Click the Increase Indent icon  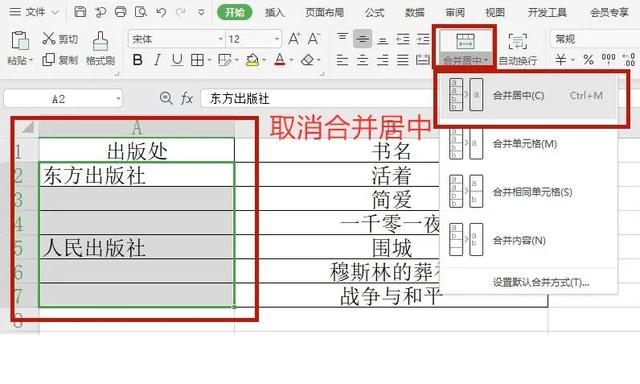click(423, 39)
